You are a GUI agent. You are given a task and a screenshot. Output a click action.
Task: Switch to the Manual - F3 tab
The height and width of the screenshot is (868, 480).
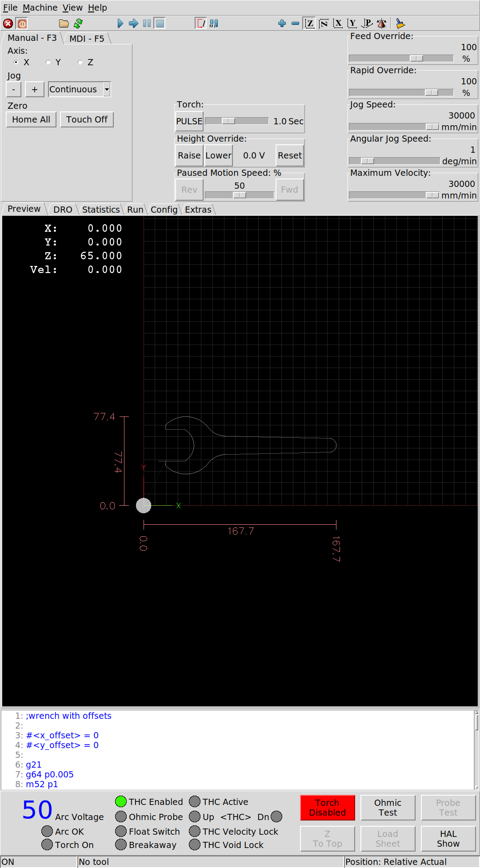(32, 38)
